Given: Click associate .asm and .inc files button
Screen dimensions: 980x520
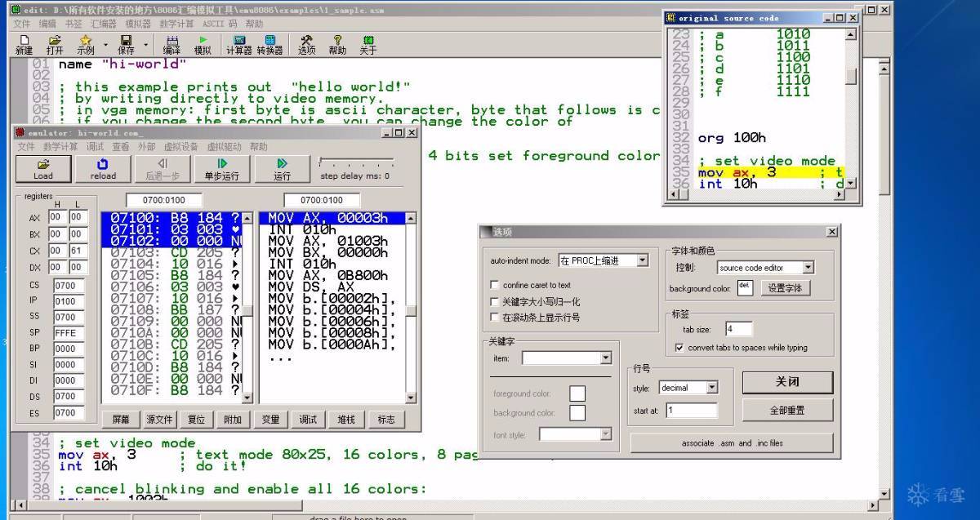Looking at the screenshot, I should (732, 443).
